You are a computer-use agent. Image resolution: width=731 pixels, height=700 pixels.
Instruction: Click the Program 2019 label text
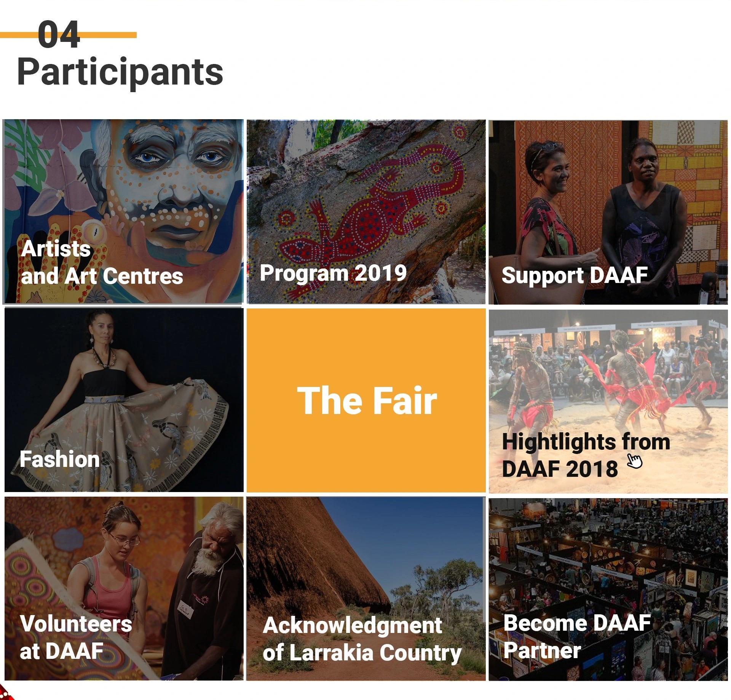click(x=333, y=273)
